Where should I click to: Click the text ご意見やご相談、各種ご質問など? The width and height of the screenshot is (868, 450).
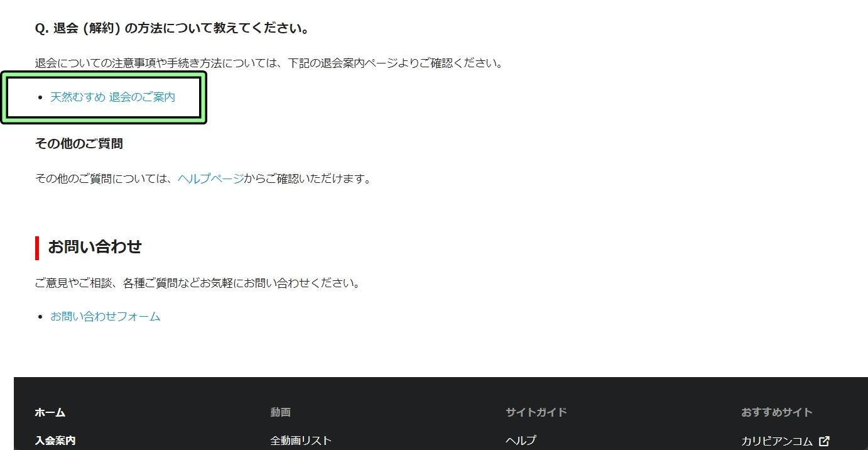coord(198,283)
